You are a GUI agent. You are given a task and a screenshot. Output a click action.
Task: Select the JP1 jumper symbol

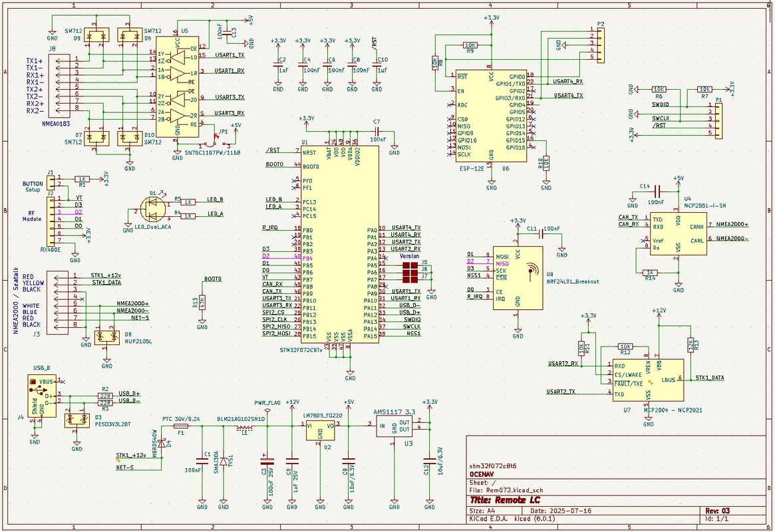pos(214,143)
